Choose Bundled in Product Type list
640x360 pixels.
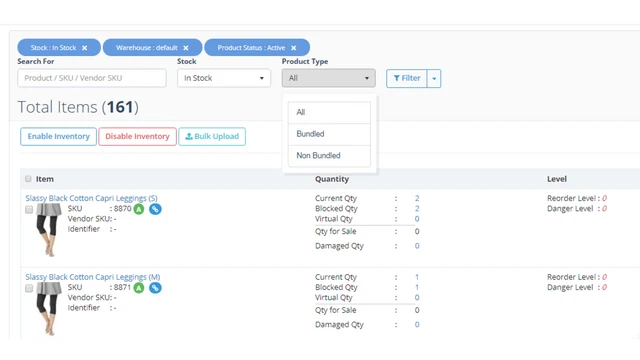pyautogui.click(x=329, y=134)
